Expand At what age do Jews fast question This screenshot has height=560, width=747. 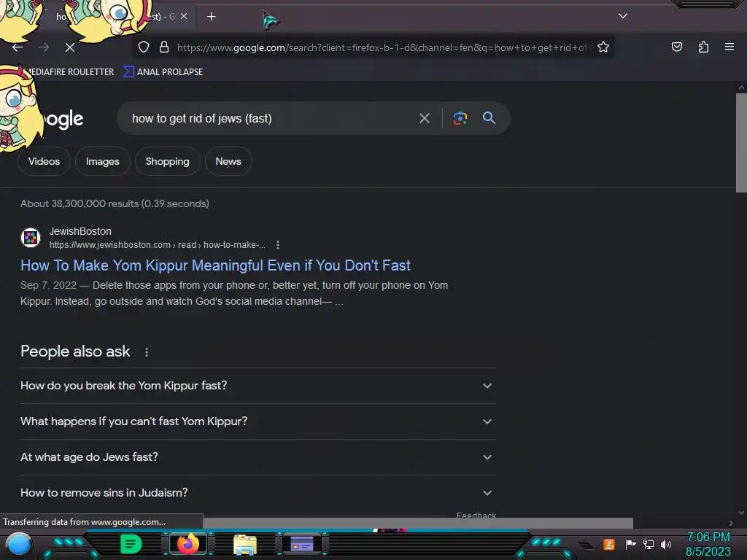point(258,457)
